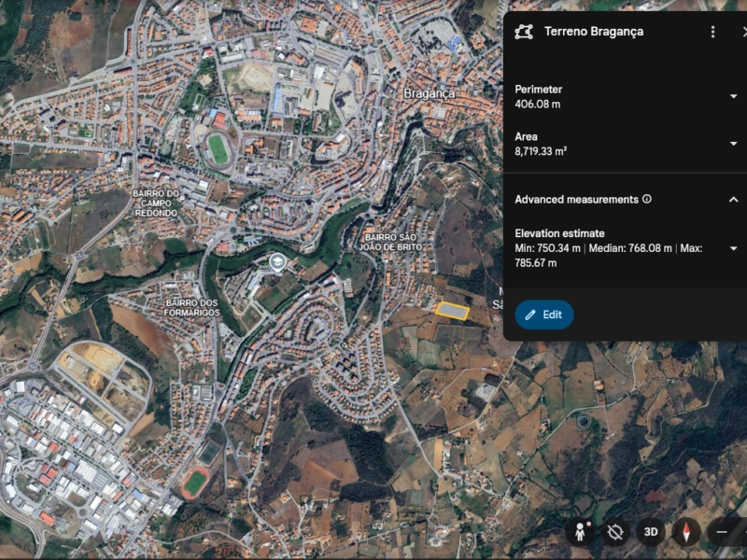Click the info icon next to Advanced measurements
This screenshot has width=747, height=560.
tap(647, 199)
